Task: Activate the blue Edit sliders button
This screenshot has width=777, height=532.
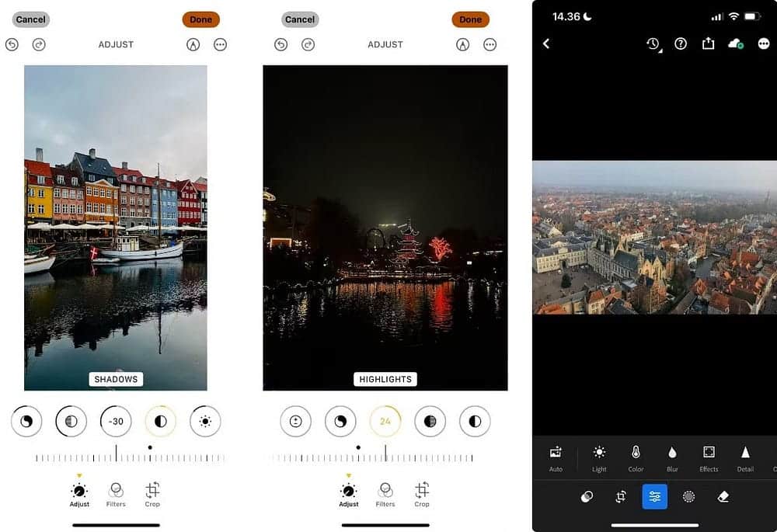Action: click(654, 497)
